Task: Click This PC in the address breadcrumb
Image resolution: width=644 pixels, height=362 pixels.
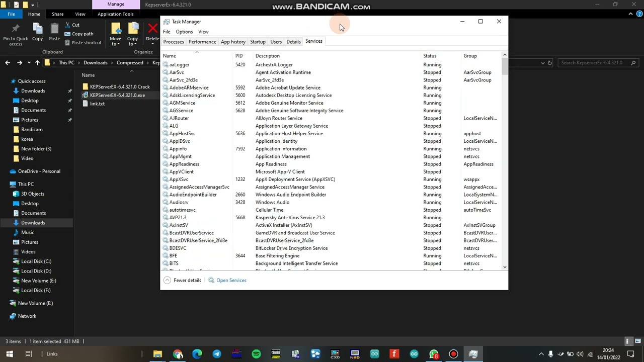Action: coord(66,63)
